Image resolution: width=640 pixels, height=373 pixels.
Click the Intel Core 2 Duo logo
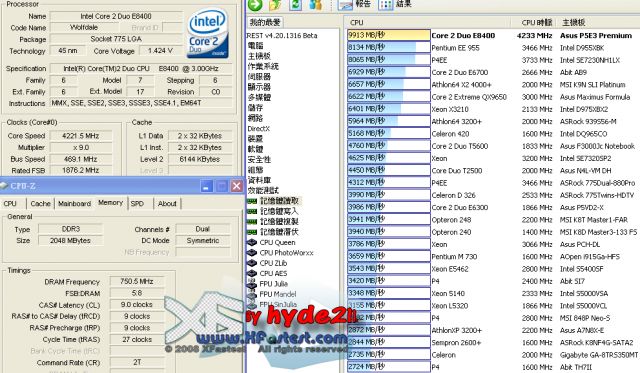[x=208, y=33]
